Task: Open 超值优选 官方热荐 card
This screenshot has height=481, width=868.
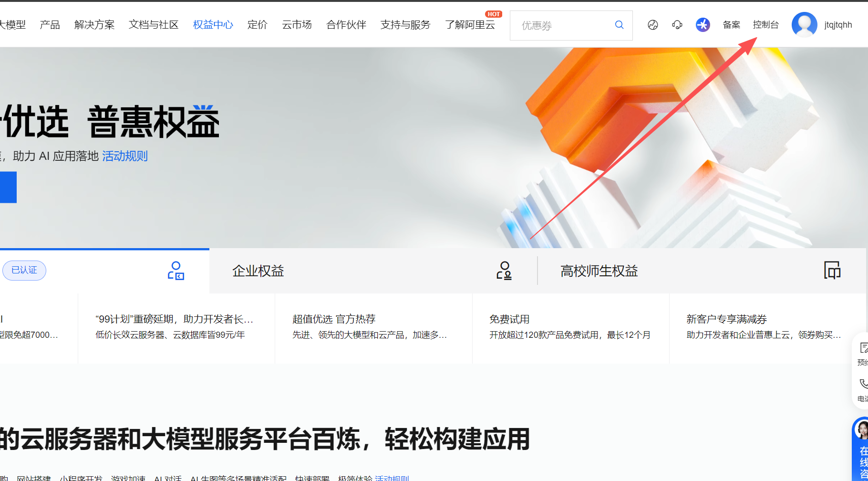Action: (373, 328)
